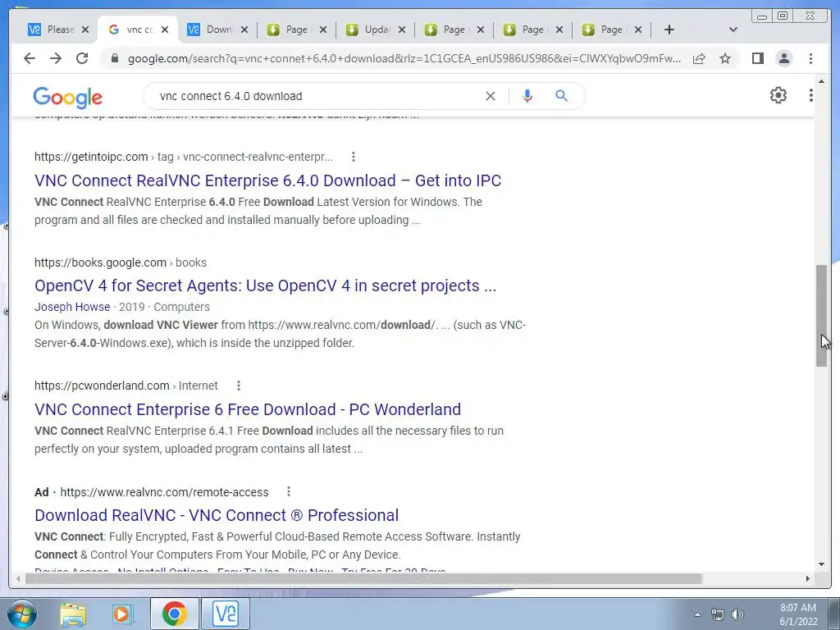The image size is (840, 630).
Task: Reload the current page
Action: (82, 58)
